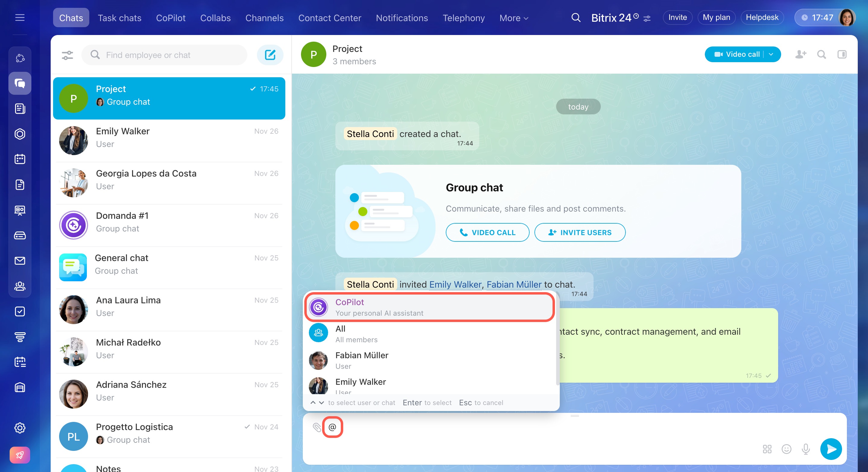Open the emoji picker smiley icon
Screen dimensions: 868x472
[x=786, y=449]
